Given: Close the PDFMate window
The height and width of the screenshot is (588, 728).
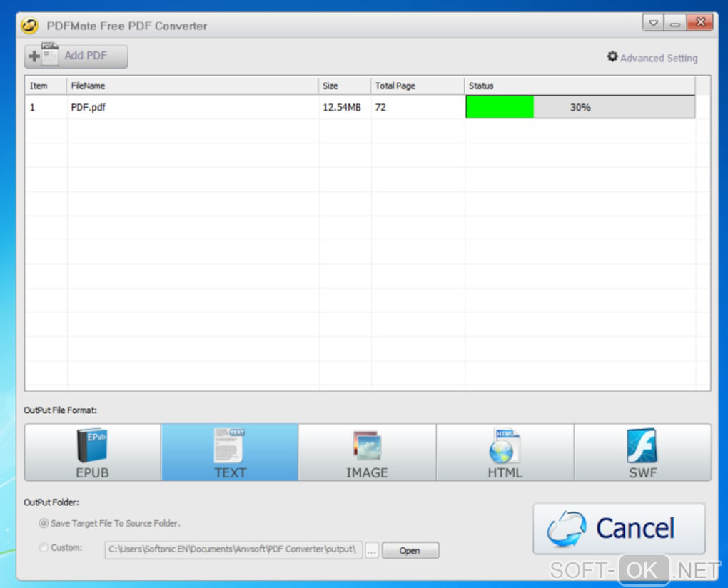Looking at the screenshot, I should click(700, 22).
